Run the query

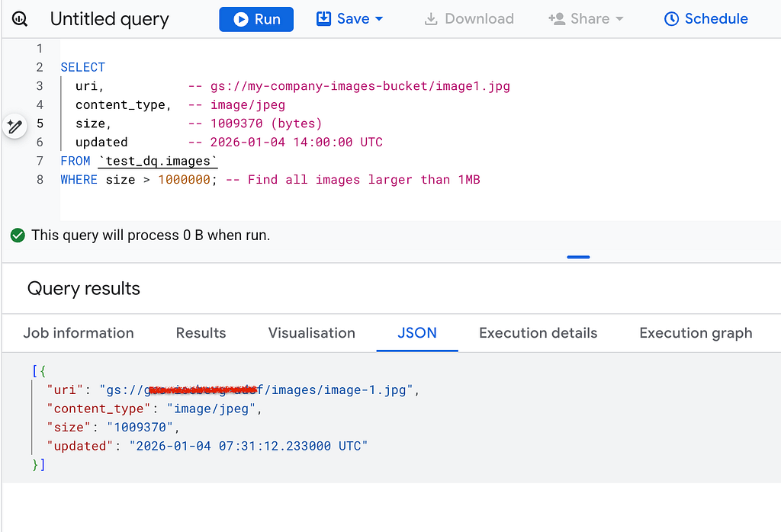point(256,19)
